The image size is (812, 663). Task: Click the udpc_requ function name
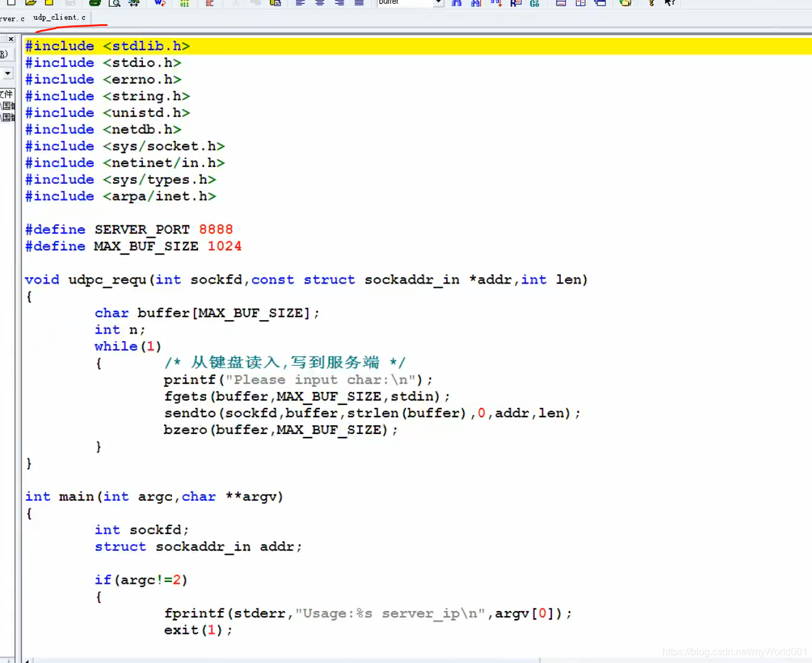point(107,280)
